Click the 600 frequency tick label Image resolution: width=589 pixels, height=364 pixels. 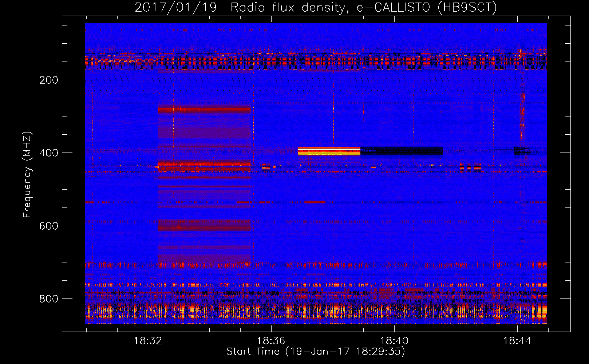[x=49, y=226]
